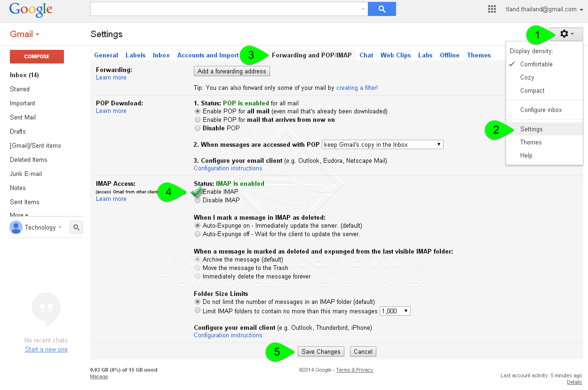Click the Save Changes button

pyautogui.click(x=320, y=351)
